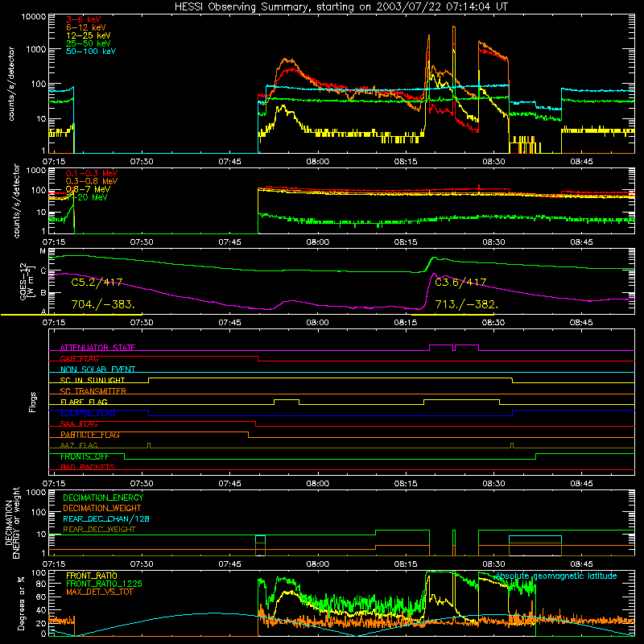
Task: Click 08:15 tick below the Flags panel
Action: 406,484
